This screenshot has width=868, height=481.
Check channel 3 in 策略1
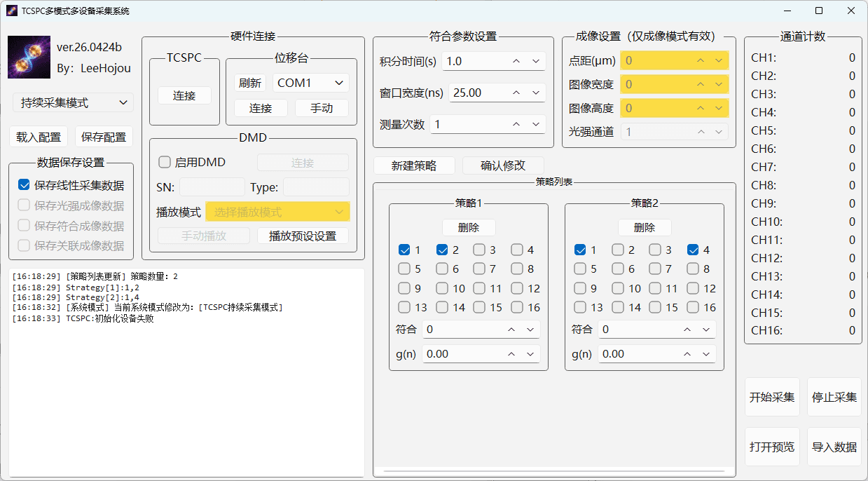tap(479, 250)
